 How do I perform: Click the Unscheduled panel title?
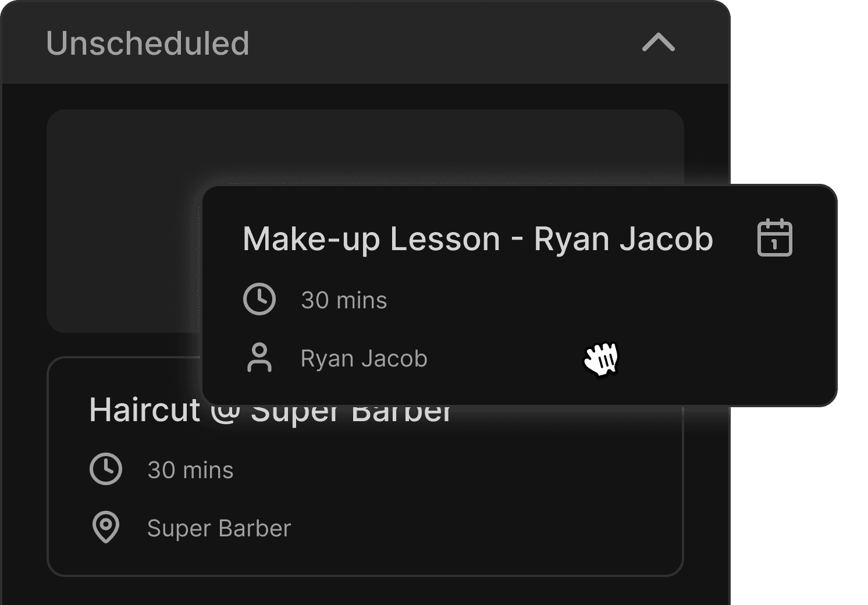pos(148,44)
